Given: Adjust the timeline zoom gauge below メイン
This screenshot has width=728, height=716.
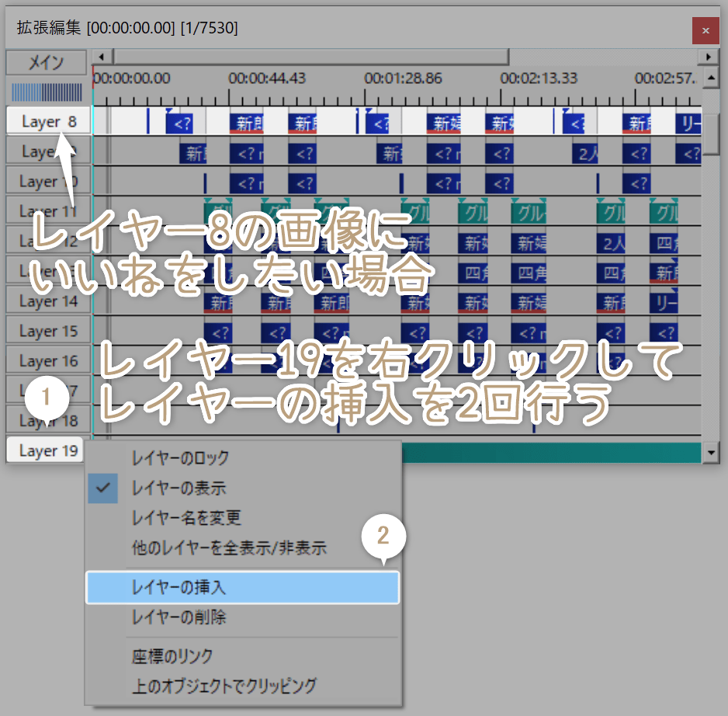Looking at the screenshot, I should click(47, 92).
